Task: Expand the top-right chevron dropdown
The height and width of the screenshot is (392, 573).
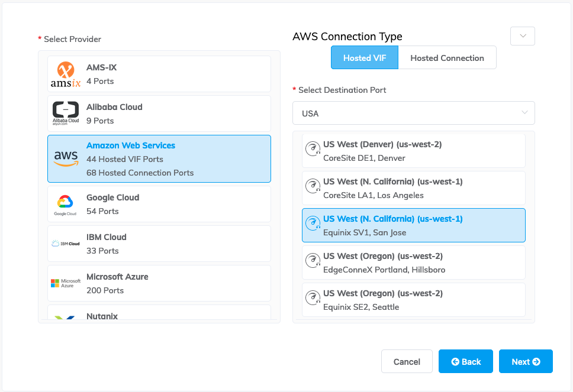Action: click(523, 36)
